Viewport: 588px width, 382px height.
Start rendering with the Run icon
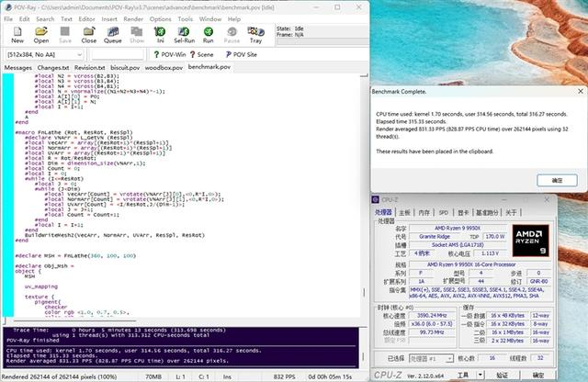tap(209, 35)
